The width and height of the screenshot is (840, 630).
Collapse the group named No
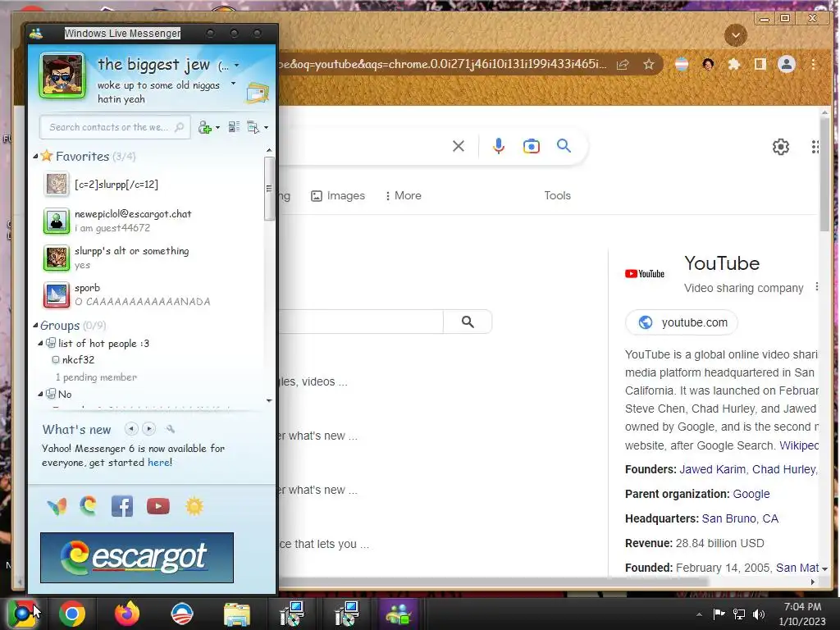(x=40, y=395)
